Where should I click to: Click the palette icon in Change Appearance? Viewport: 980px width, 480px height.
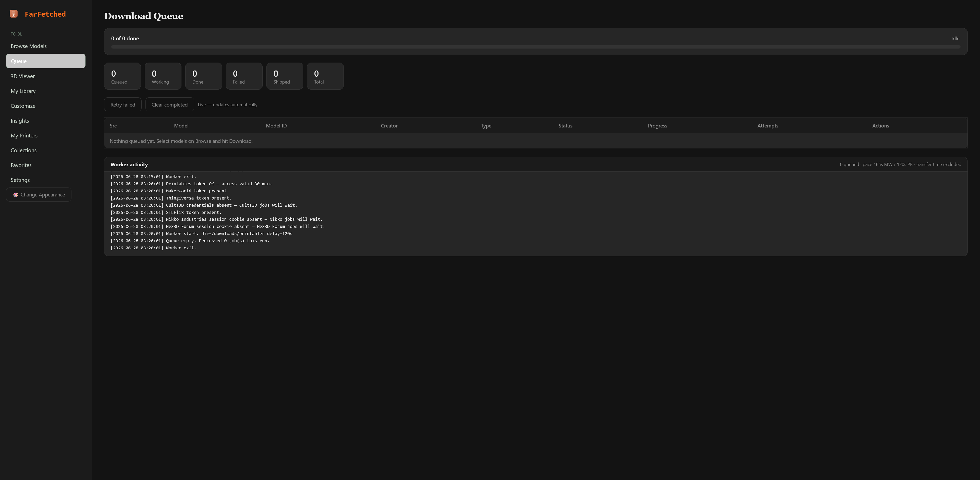pyautogui.click(x=16, y=195)
